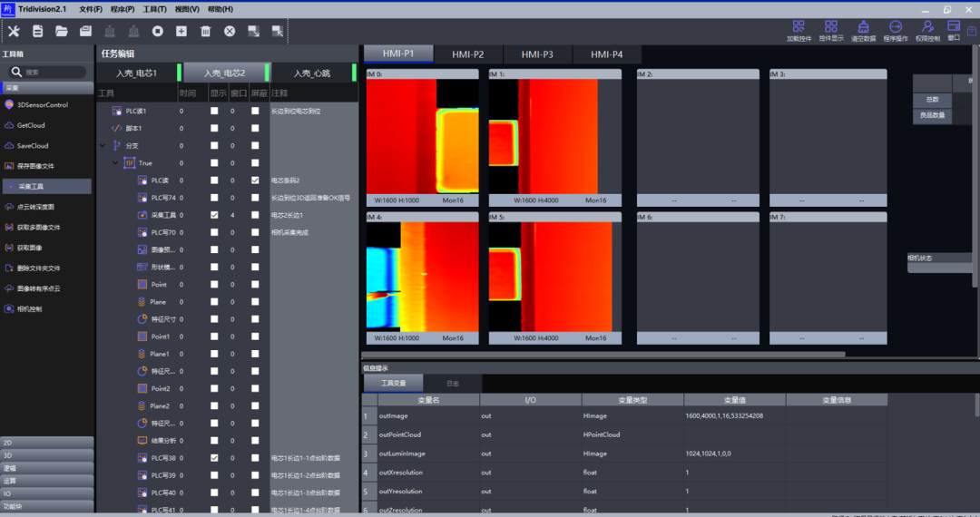Select the 入壳_心跳 task tab
The height and width of the screenshot is (517, 980).
[x=313, y=73]
